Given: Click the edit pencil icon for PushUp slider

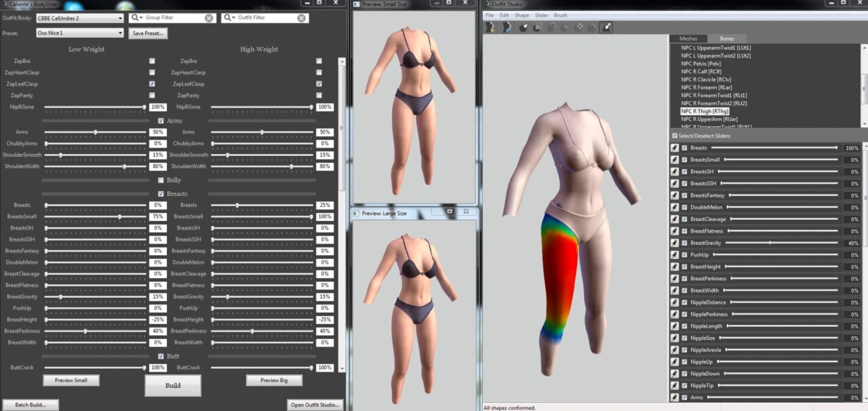Looking at the screenshot, I should tap(675, 255).
